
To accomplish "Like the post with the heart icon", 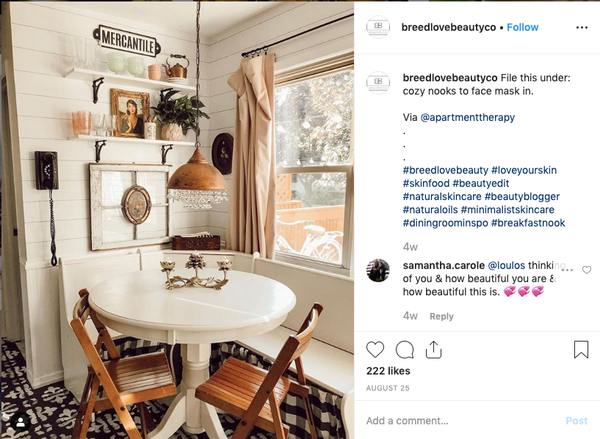I will (x=375, y=349).
